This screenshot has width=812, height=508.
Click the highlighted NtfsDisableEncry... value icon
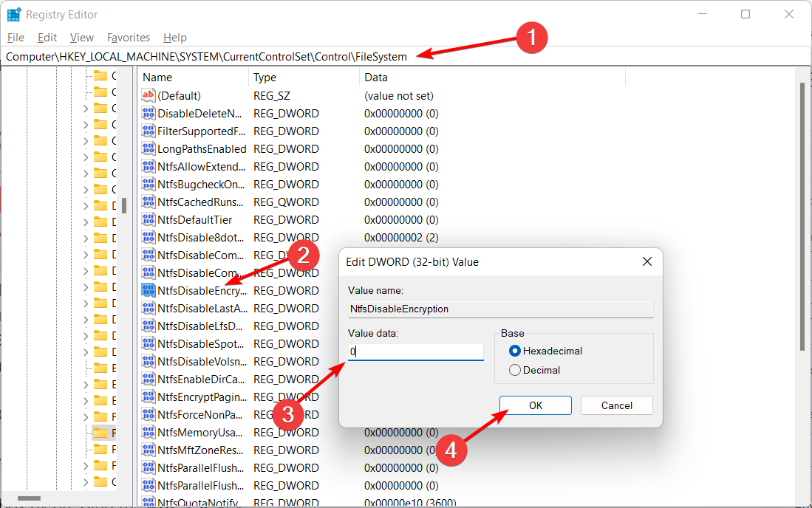coord(148,290)
